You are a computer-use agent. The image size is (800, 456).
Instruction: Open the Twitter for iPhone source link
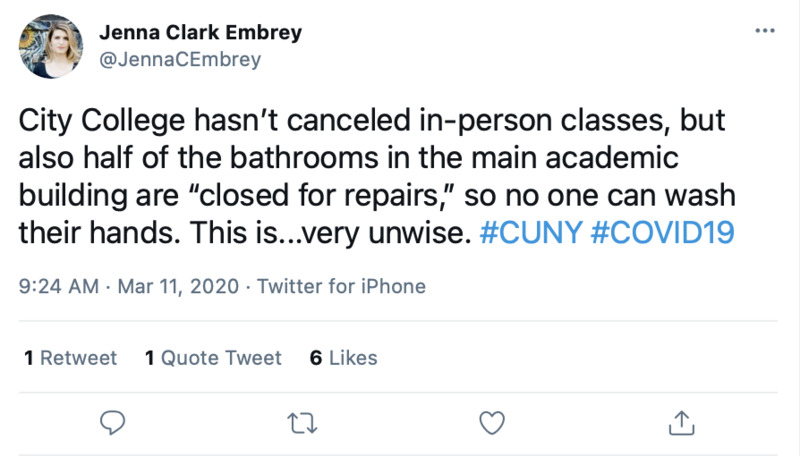click(x=341, y=287)
